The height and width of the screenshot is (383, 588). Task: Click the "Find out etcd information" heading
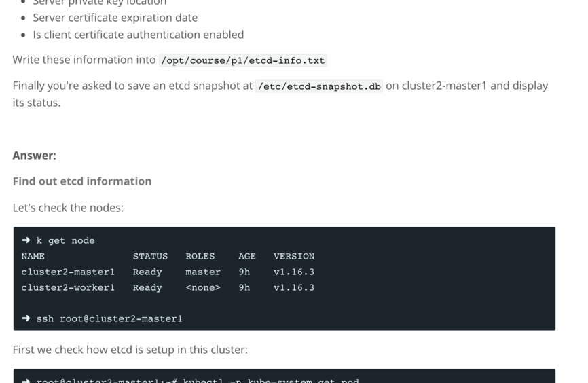[81, 181]
